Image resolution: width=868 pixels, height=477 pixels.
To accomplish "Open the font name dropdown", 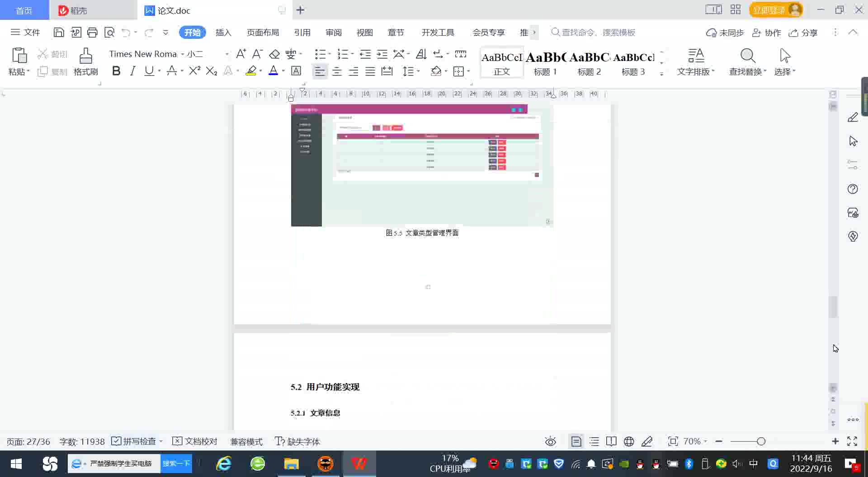I will (x=183, y=54).
